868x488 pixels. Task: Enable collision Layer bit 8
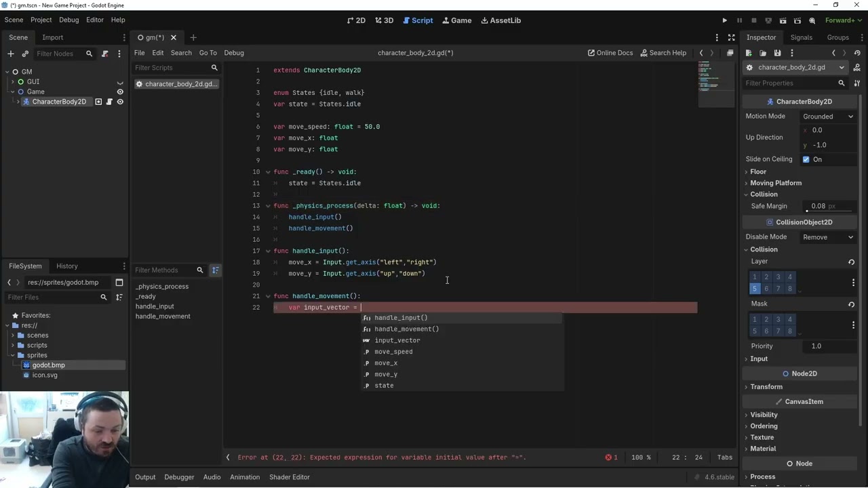tap(789, 289)
